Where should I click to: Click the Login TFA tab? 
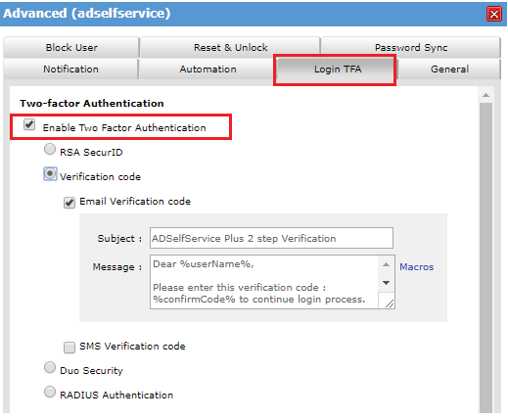pyautogui.click(x=336, y=70)
